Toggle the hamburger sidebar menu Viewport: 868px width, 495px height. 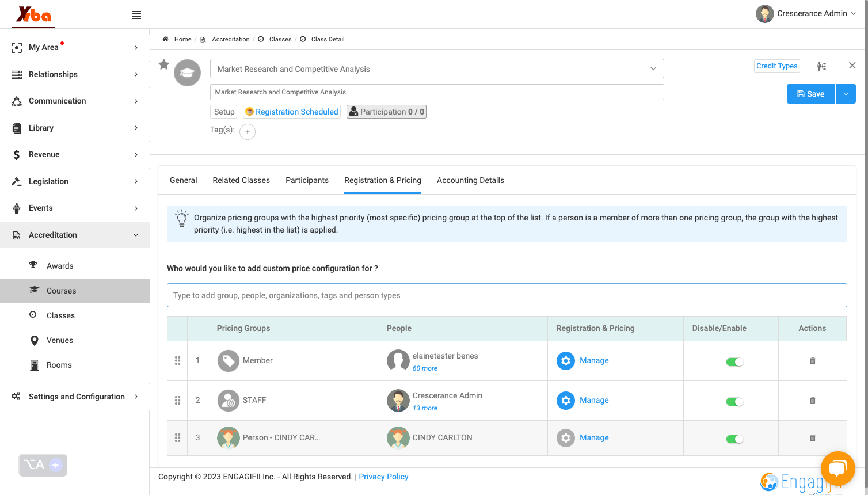click(136, 15)
